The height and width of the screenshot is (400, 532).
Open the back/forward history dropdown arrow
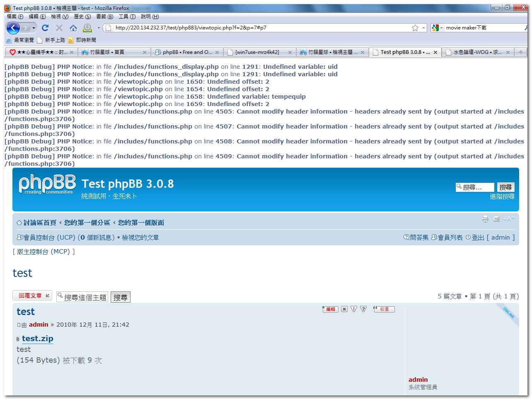34,28
